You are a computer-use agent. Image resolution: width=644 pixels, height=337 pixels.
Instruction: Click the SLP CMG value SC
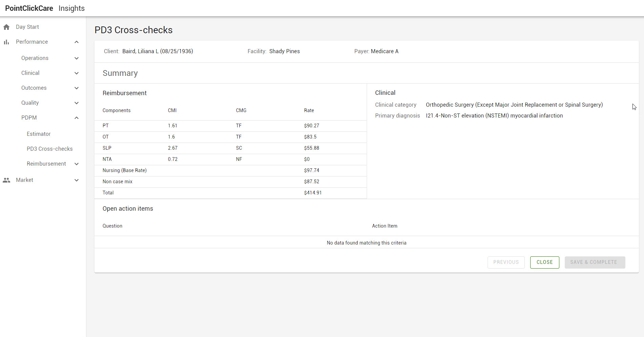click(x=239, y=148)
